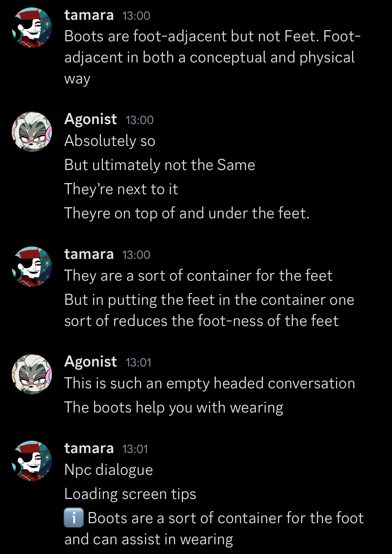Select the "The boots help you with wearing" message
The width and height of the screenshot is (392, 554).
(x=174, y=407)
